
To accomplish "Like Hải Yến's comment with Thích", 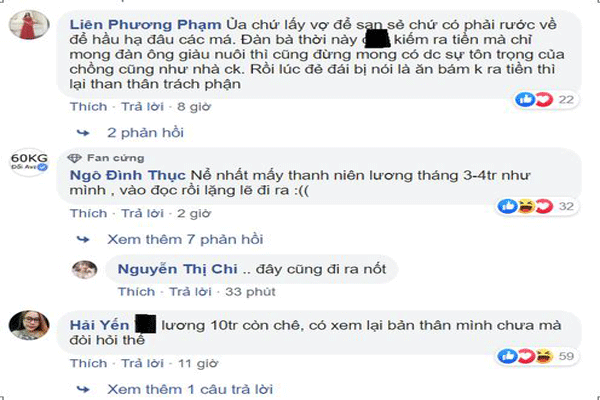I will tap(88, 363).
